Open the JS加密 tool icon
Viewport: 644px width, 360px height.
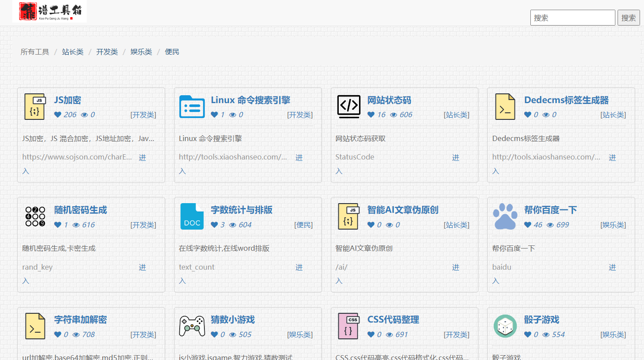coord(35,107)
